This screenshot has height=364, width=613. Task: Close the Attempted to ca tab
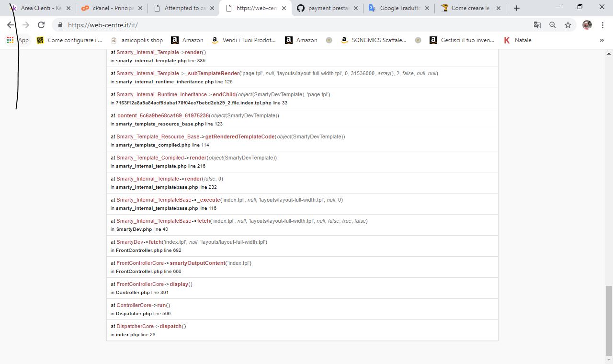click(212, 8)
